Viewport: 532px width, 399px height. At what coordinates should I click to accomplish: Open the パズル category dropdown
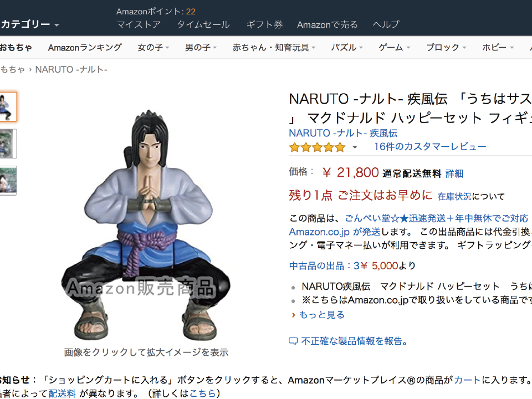[x=347, y=48]
